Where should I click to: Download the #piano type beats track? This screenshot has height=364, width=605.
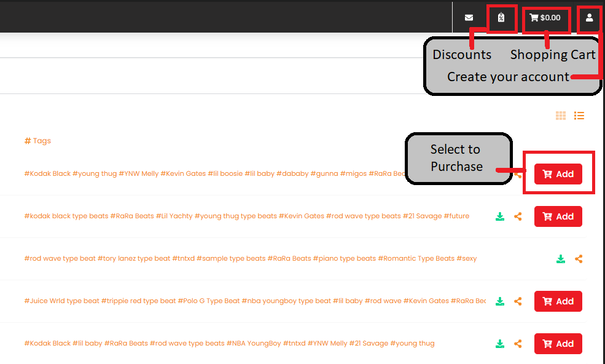coord(561,259)
